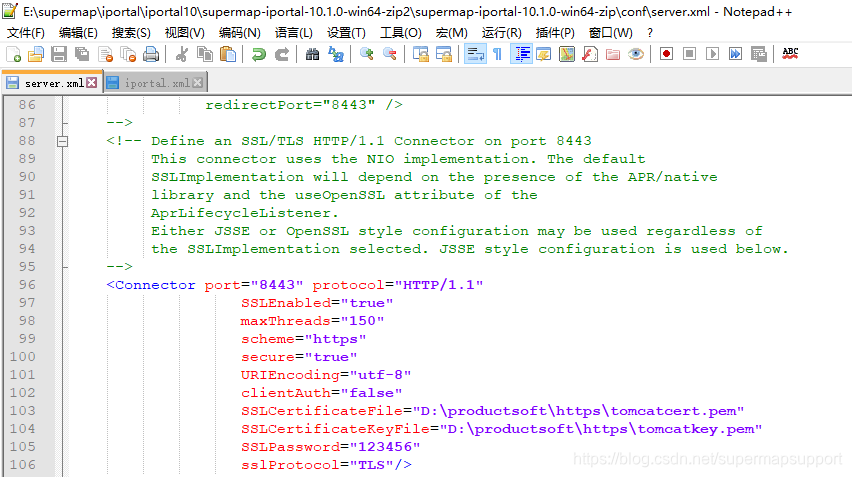Switch to the iportal.xml tab
The height and width of the screenshot is (477, 852).
tap(155, 83)
